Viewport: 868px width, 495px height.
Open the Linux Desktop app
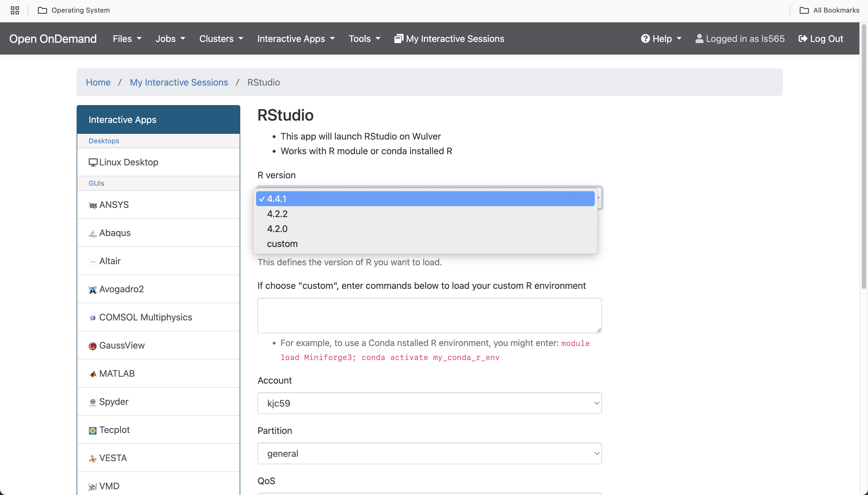pyautogui.click(x=158, y=162)
